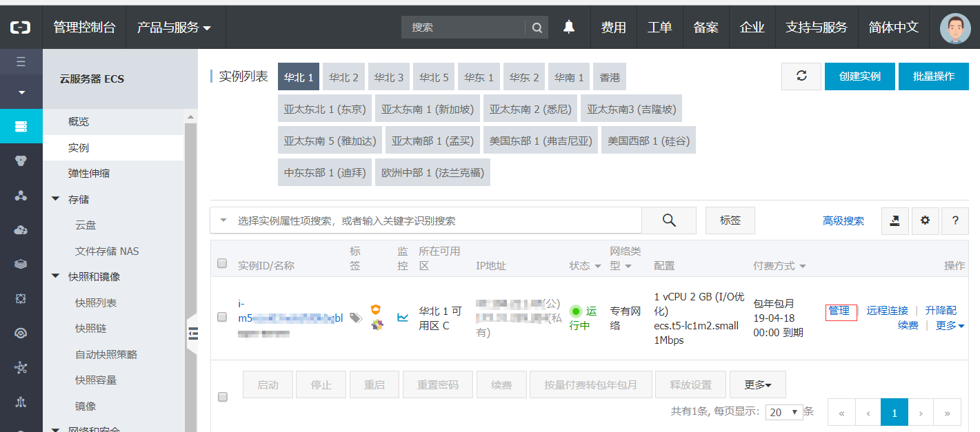This screenshot has height=432, width=980.
Task: Select the 华北 2 region tab
Action: [x=343, y=77]
